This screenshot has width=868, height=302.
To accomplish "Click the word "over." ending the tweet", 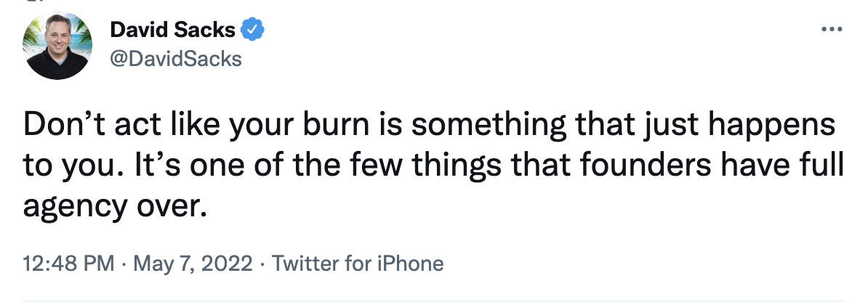I will (170, 209).
